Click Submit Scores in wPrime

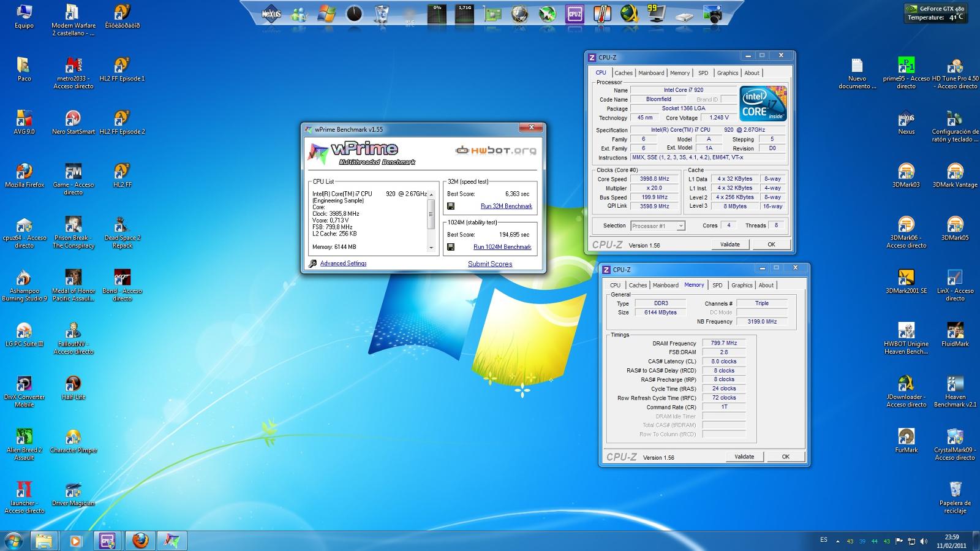point(490,264)
